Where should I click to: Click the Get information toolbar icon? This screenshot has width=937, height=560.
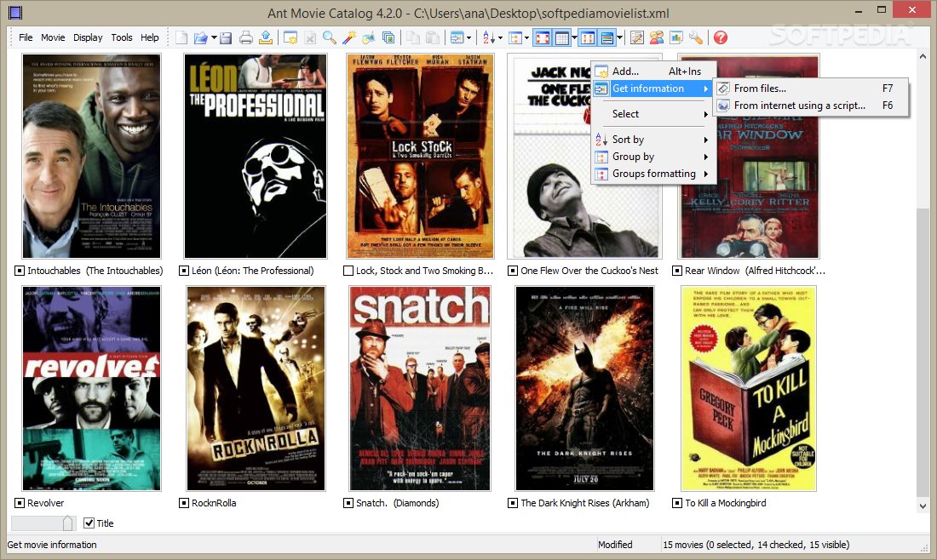[457, 37]
